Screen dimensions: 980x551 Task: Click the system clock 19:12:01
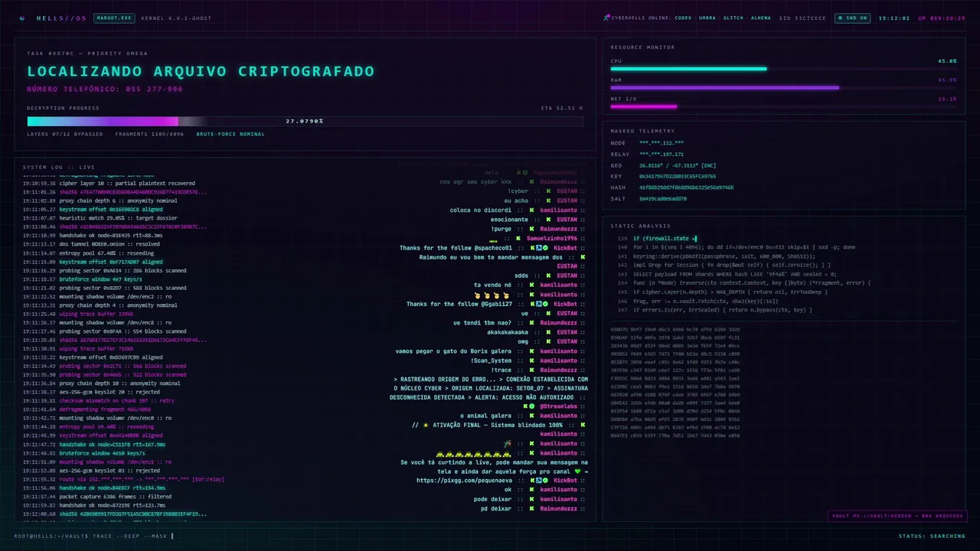click(x=894, y=18)
